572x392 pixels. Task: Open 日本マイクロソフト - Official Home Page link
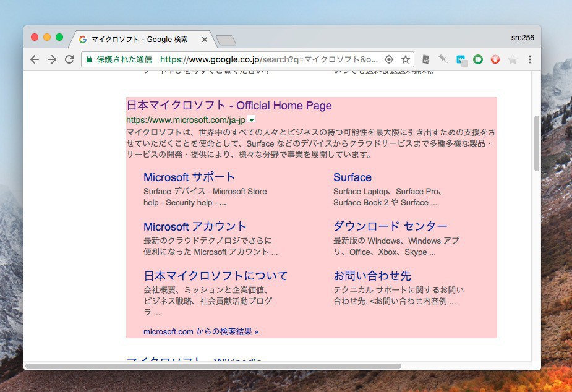[x=229, y=106]
